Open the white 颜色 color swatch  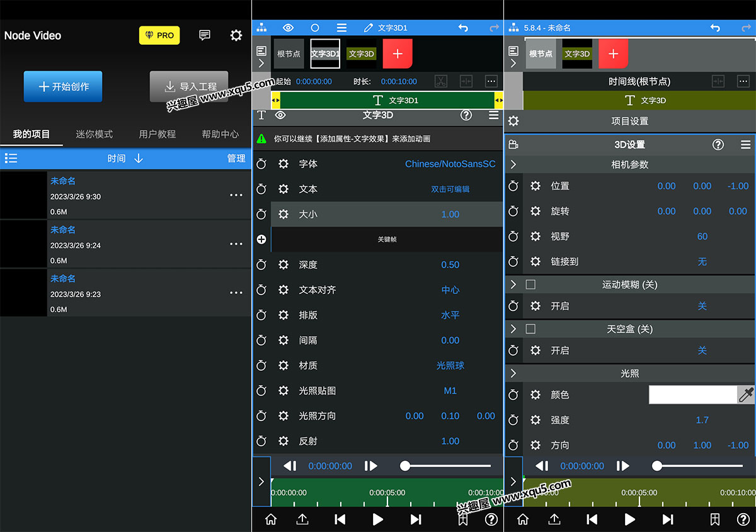tap(693, 395)
